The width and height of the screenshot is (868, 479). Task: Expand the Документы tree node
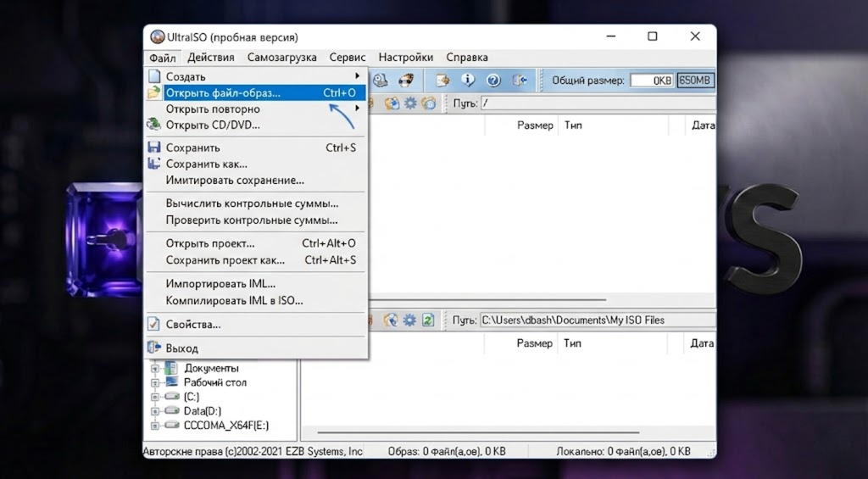coord(155,369)
